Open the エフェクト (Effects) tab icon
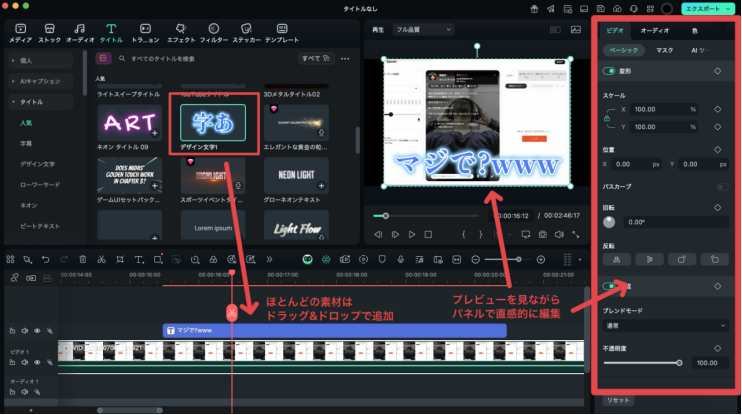 click(x=180, y=31)
